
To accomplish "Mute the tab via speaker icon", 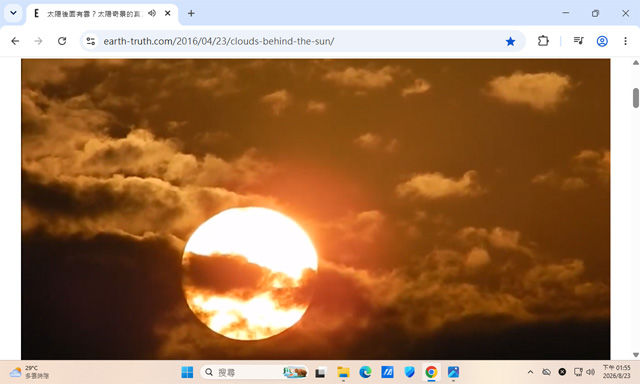I will (152, 13).
